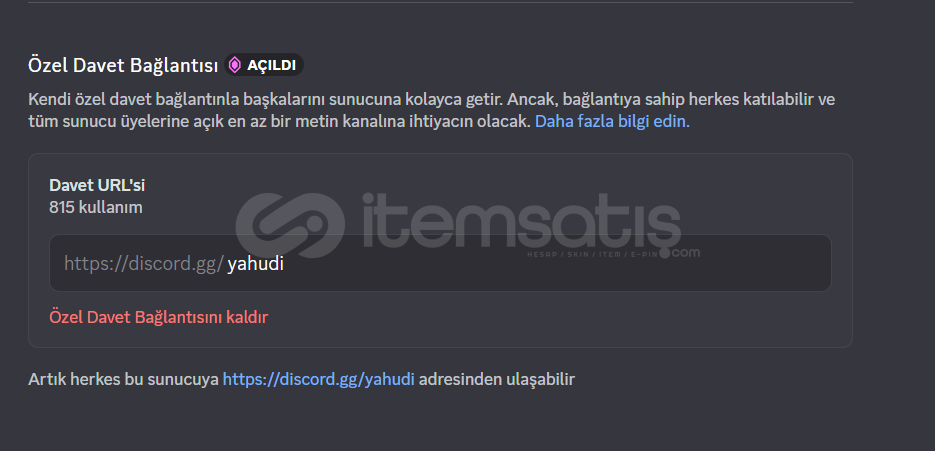This screenshot has width=935, height=451.
Task: Click the Davet URL'si label
Action: 97,186
